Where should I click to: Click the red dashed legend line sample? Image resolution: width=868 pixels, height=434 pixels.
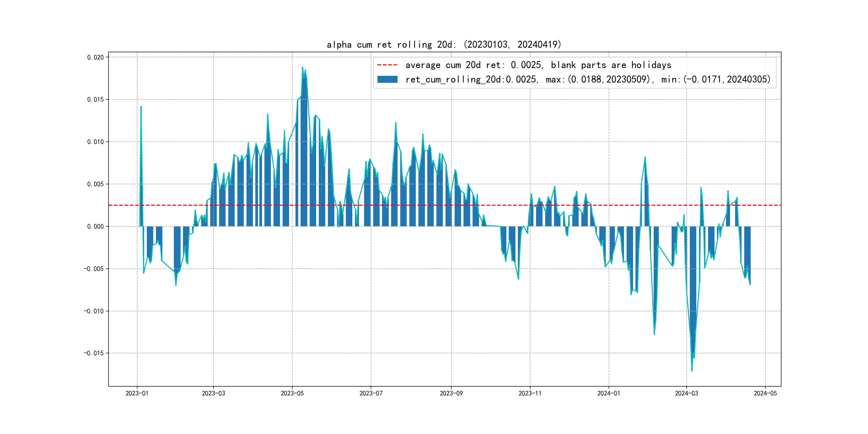coord(387,65)
